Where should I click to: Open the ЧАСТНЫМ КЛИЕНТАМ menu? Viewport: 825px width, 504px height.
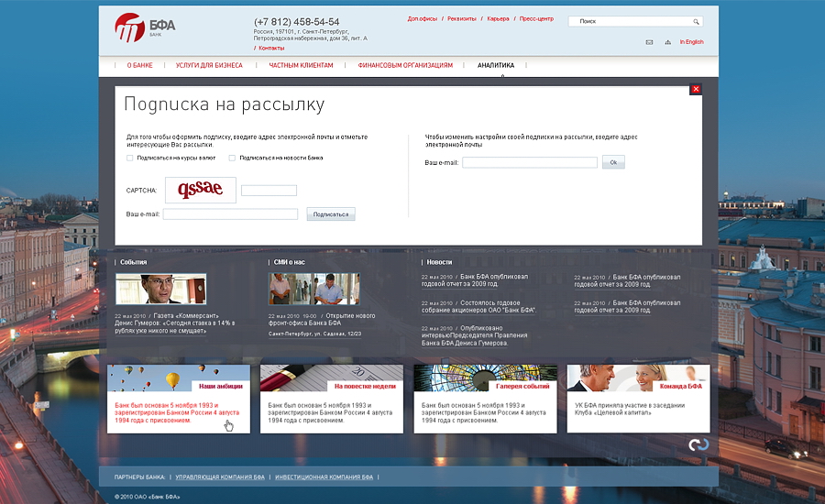click(x=301, y=65)
